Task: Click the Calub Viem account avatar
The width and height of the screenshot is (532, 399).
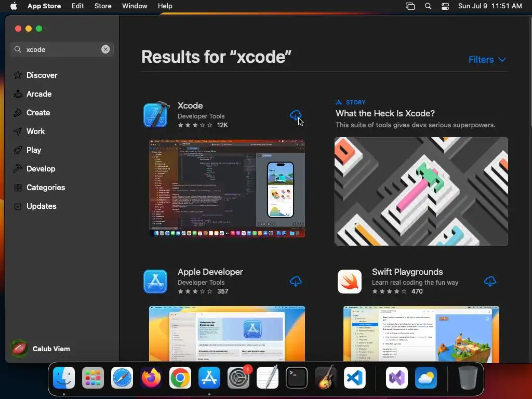Action: tap(19, 349)
